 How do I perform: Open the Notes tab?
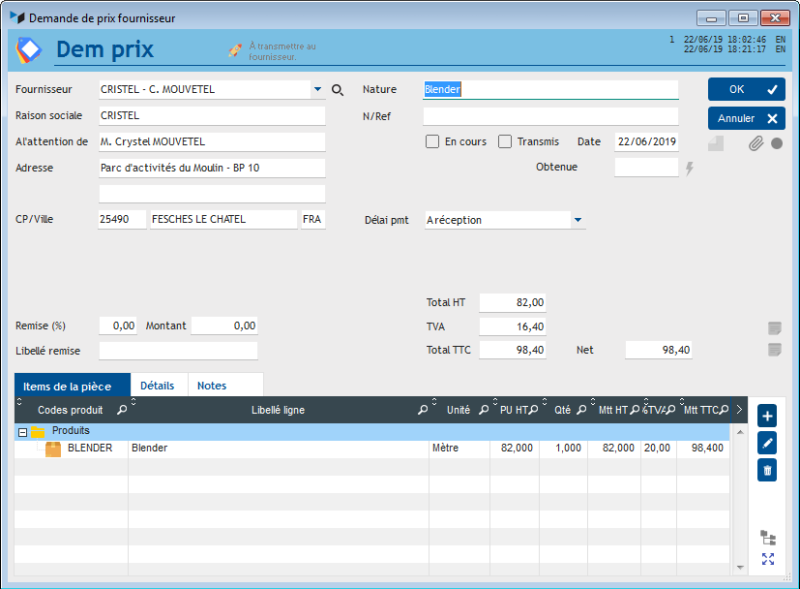pos(211,385)
